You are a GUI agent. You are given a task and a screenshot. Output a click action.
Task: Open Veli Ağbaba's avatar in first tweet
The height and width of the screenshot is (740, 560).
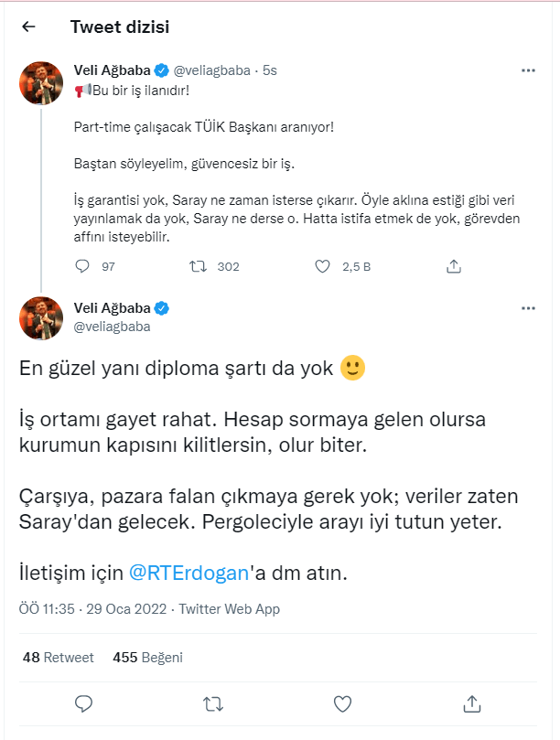[x=41, y=84]
